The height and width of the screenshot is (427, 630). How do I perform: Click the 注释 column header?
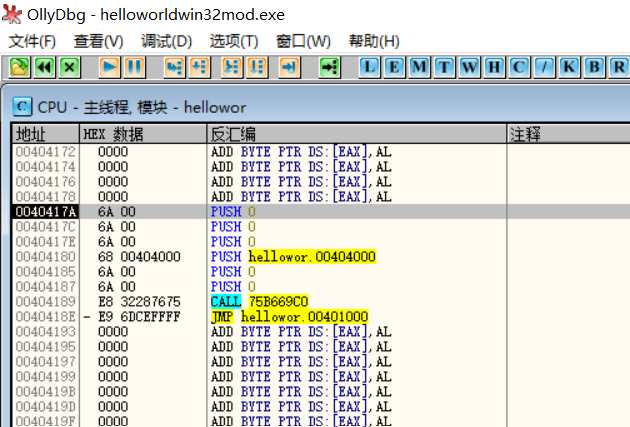click(x=569, y=134)
